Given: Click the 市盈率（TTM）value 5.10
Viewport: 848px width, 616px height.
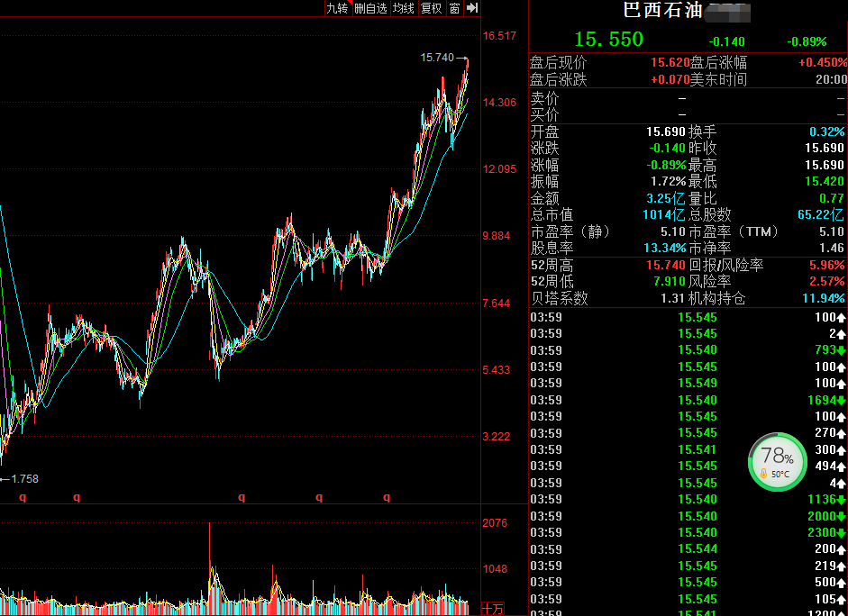Looking at the screenshot, I should (x=831, y=231).
